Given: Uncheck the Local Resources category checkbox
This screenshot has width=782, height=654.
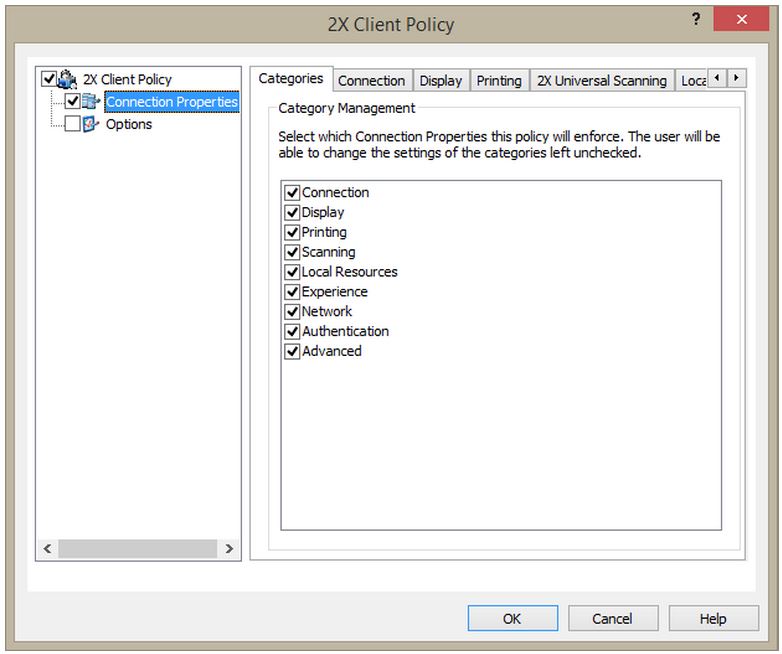Looking at the screenshot, I should pos(292,272).
